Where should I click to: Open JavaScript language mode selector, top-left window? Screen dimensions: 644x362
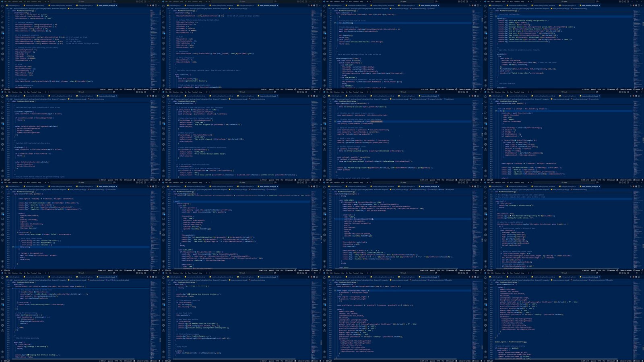(x=129, y=89)
